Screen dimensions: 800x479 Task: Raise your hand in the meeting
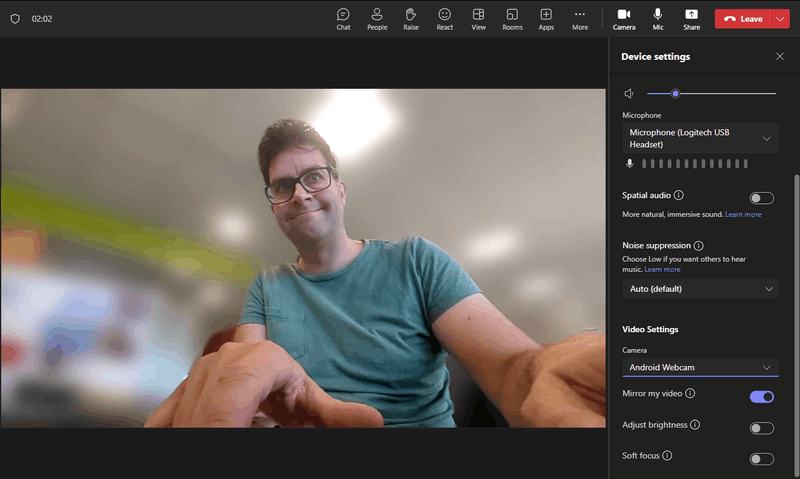coord(411,18)
